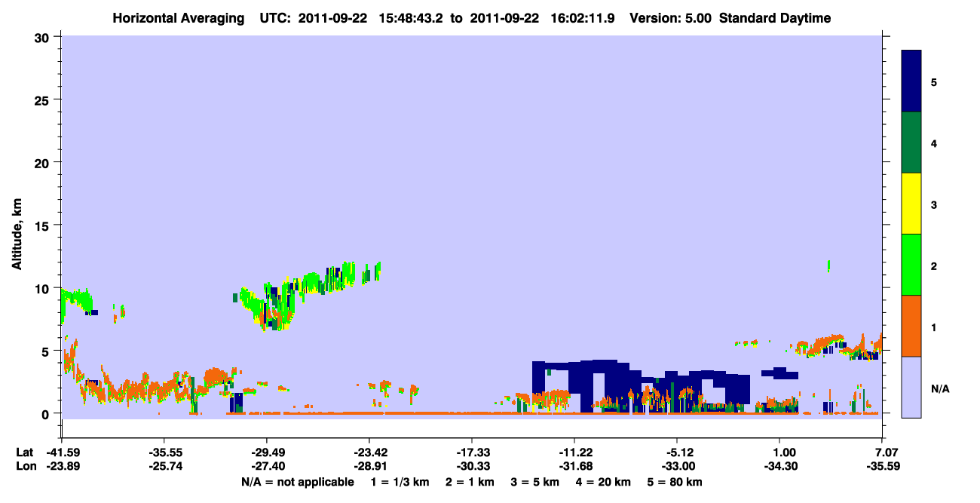Click the color bar label '5'
The image size is (980, 503).
click(x=934, y=82)
